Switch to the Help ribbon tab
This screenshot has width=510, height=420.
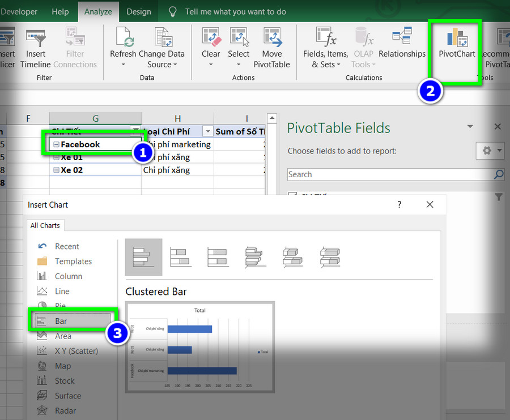(x=60, y=12)
